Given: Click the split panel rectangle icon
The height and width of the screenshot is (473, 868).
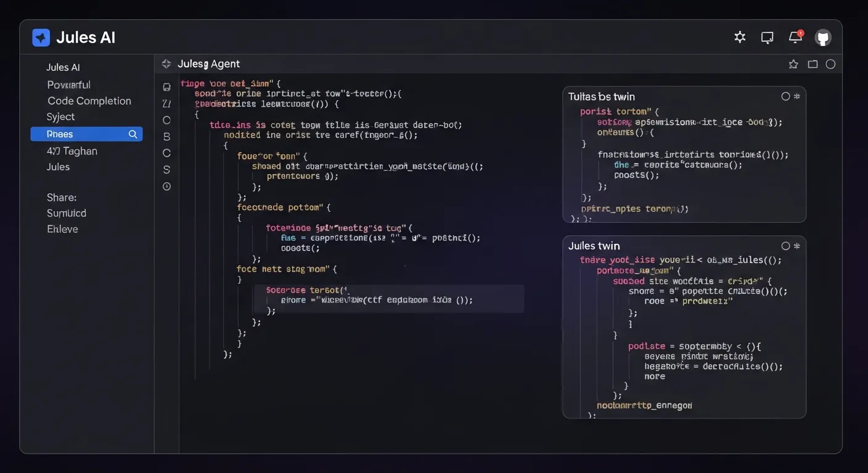Looking at the screenshot, I should pos(813,64).
